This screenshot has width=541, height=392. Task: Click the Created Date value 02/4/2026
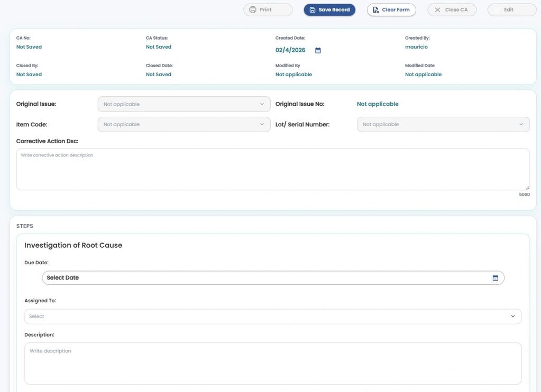[x=290, y=50]
